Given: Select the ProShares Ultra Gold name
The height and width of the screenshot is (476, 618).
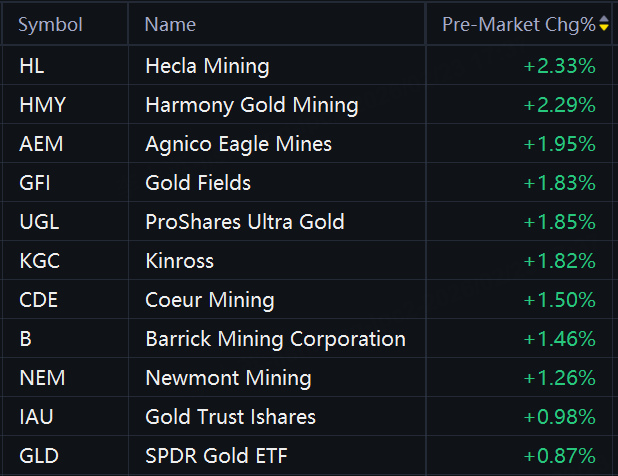Looking at the screenshot, I should click(244, 222).
